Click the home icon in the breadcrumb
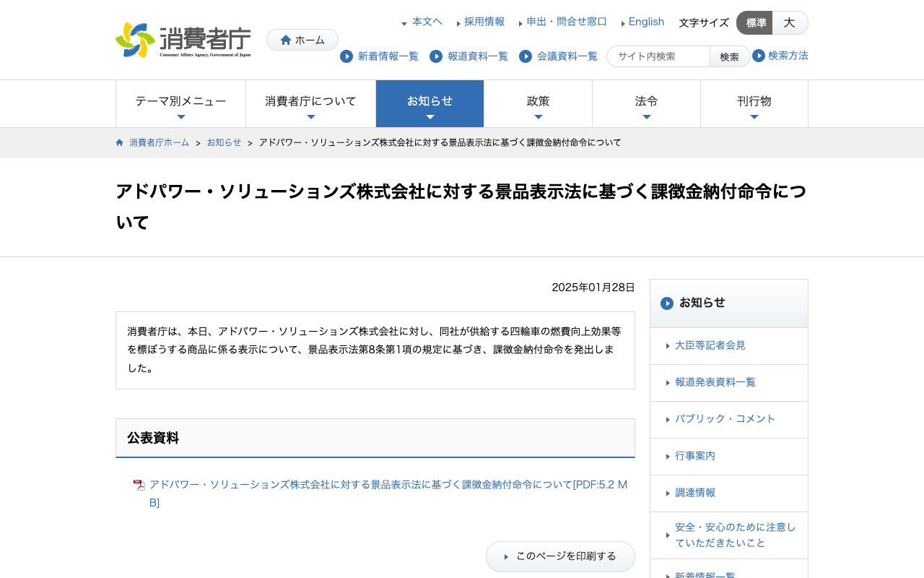This screenshot has height=578, width=924. [x=120, y=142]
